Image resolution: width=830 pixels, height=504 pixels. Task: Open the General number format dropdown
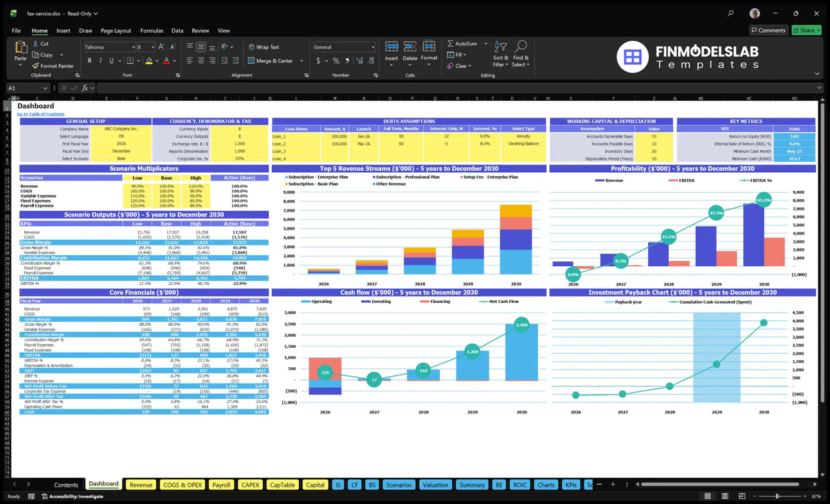(373, 47)
